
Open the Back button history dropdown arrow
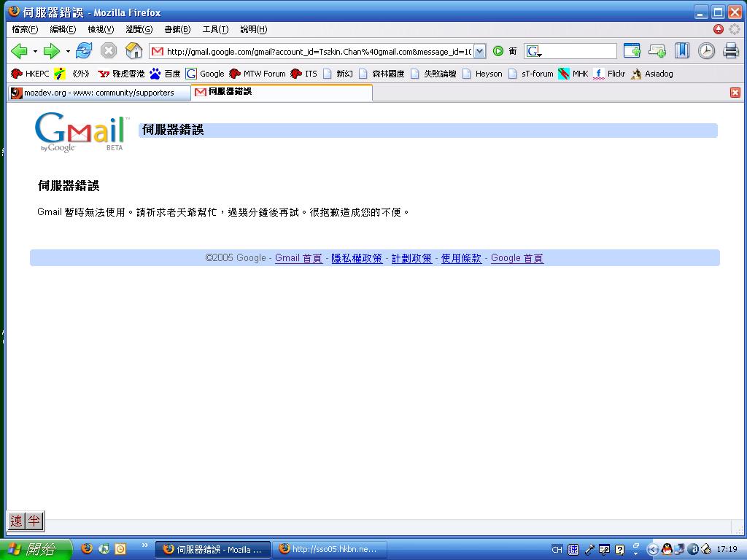[35, 51]
